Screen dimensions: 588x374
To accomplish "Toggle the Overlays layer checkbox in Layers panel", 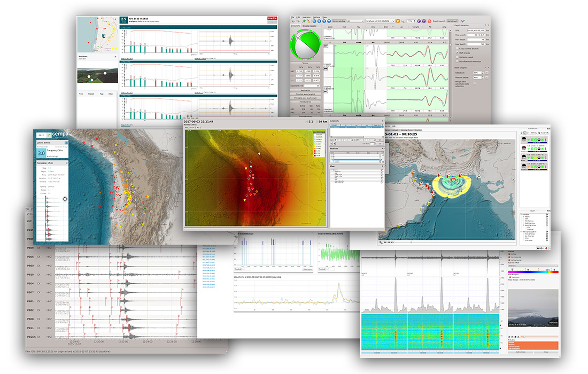I will click(547, 214).
